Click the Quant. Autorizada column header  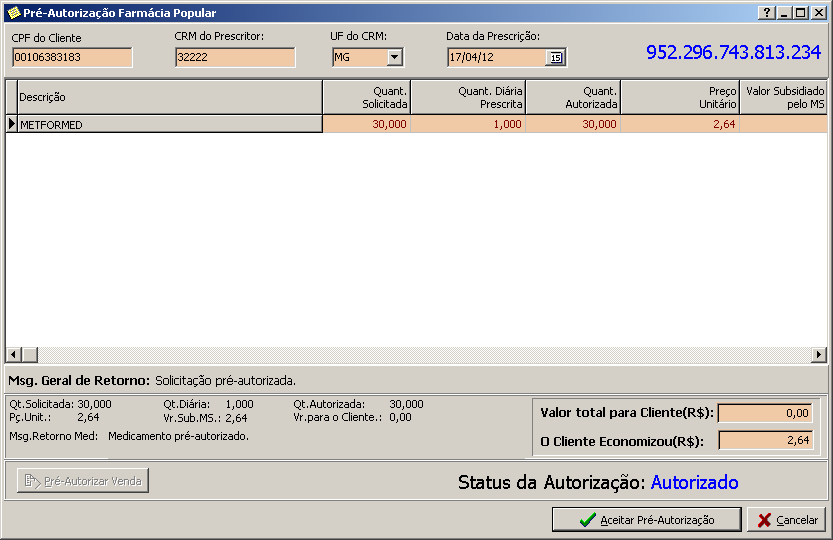coord(573,97)
